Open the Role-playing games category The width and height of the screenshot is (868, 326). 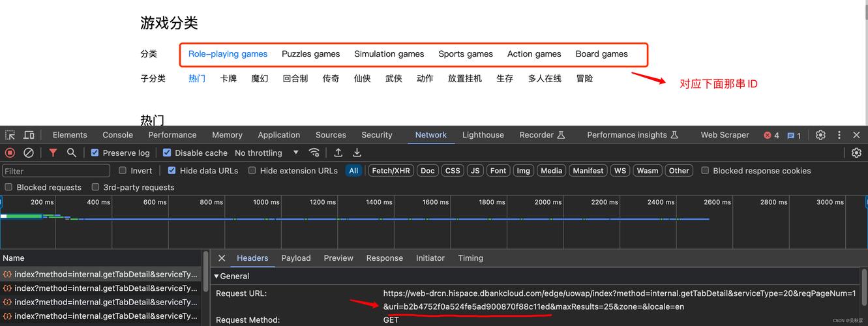pos(228,54)
